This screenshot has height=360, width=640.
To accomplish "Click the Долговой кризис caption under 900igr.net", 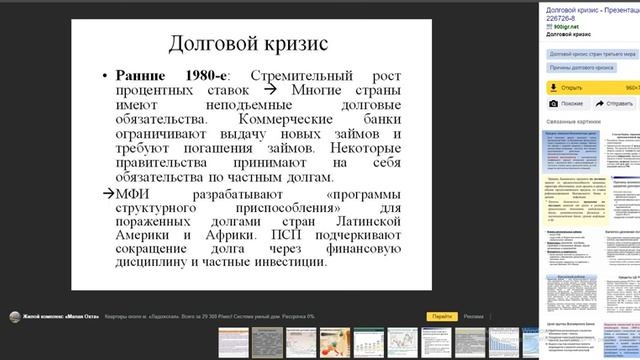I will pyautogui.click(x=568, y=35).
